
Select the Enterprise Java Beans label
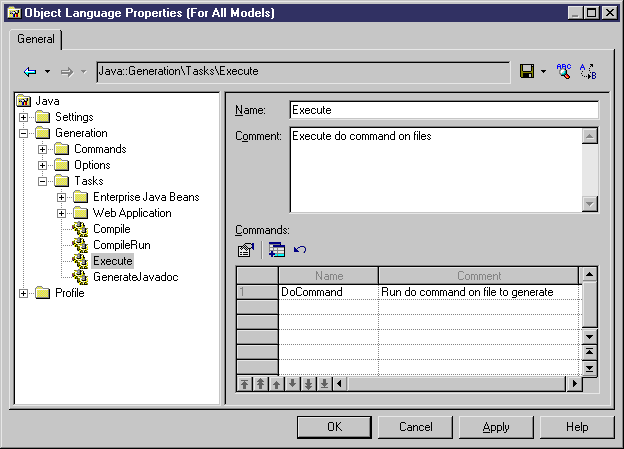pos(146,197)
